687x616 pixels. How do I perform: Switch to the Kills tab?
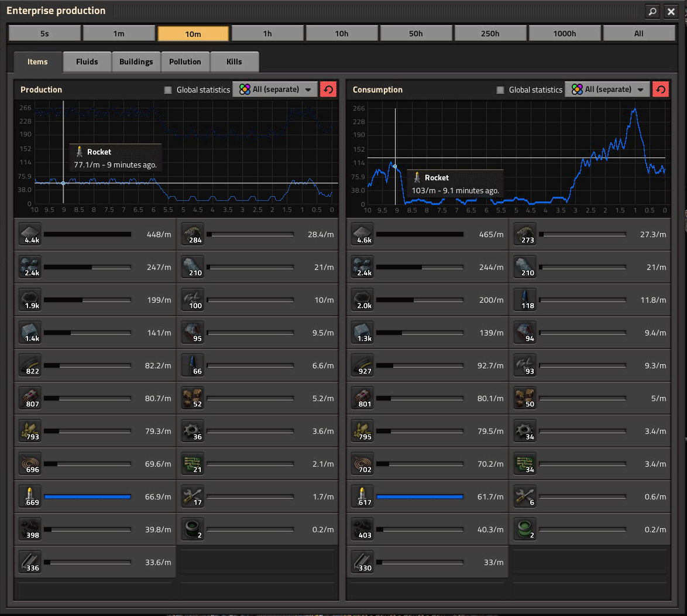[234, 61]
